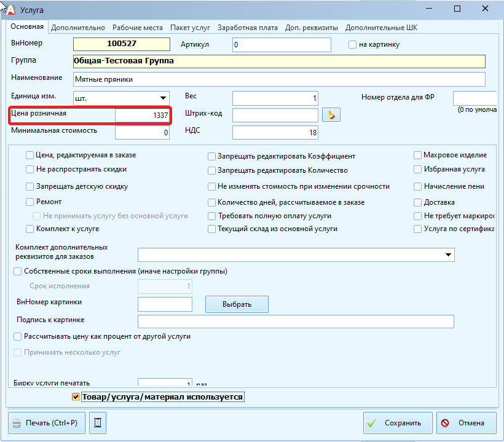
Task: Cancel with the Отмена button
Action: (467, 423)
